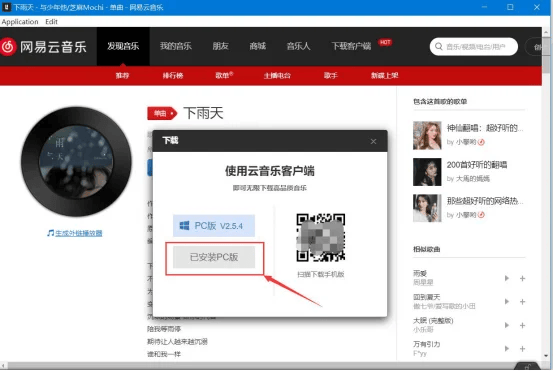Click the music note icon beside 生成外链播放器
Screen dimensions: 553x371
[x=50, y=233]
